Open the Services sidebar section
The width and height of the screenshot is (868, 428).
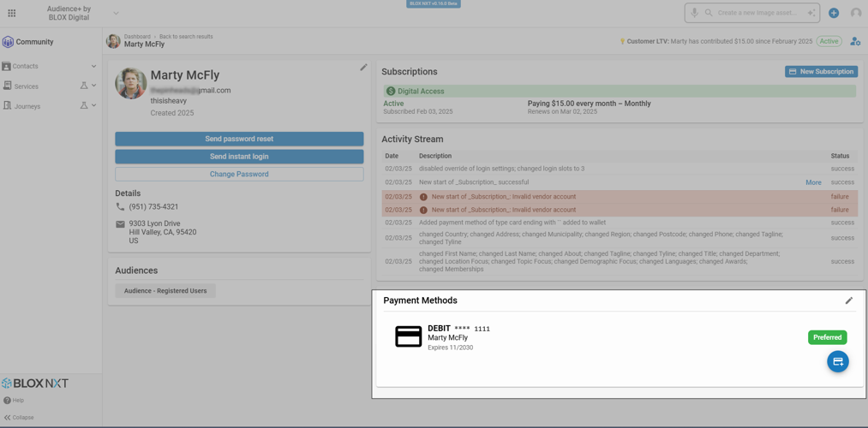[x=26, y=86]
